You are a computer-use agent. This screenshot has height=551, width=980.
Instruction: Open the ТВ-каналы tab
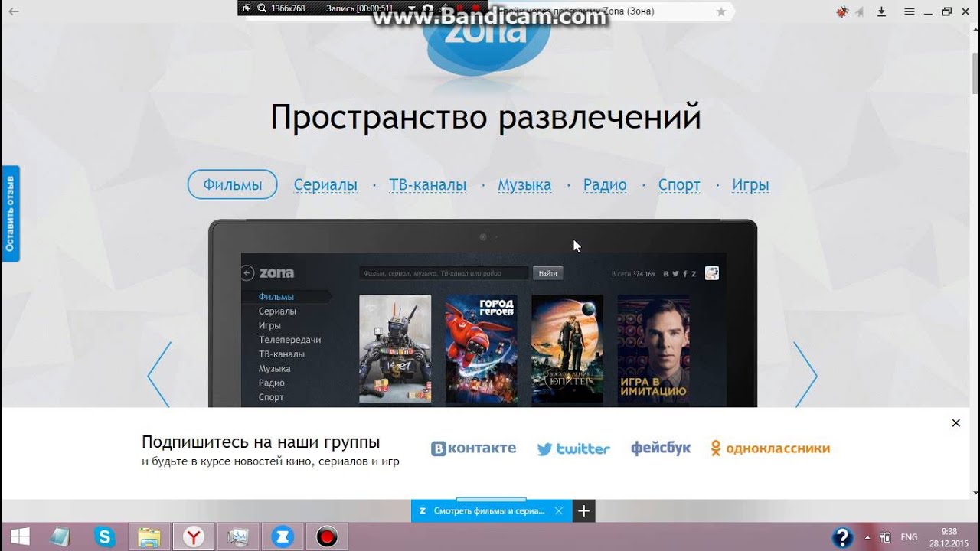pyautogui.click(x=428, y=184)
